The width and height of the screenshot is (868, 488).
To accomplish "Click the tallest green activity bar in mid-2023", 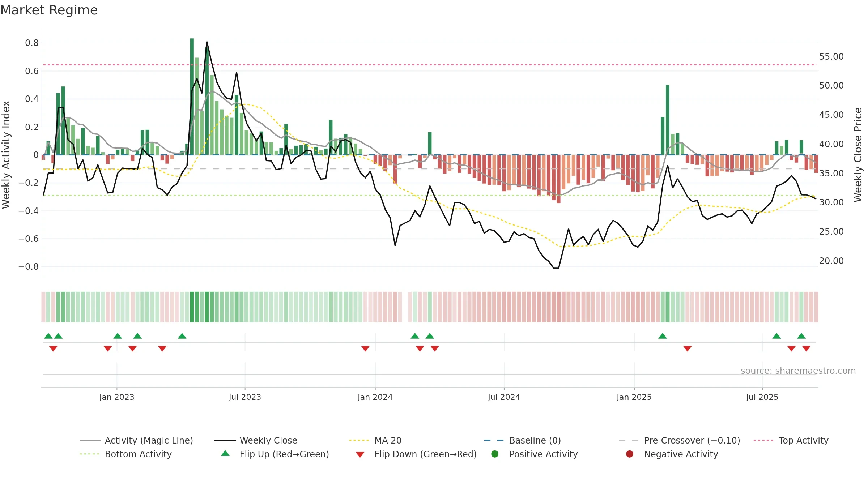I will click(x=192, y=97).
